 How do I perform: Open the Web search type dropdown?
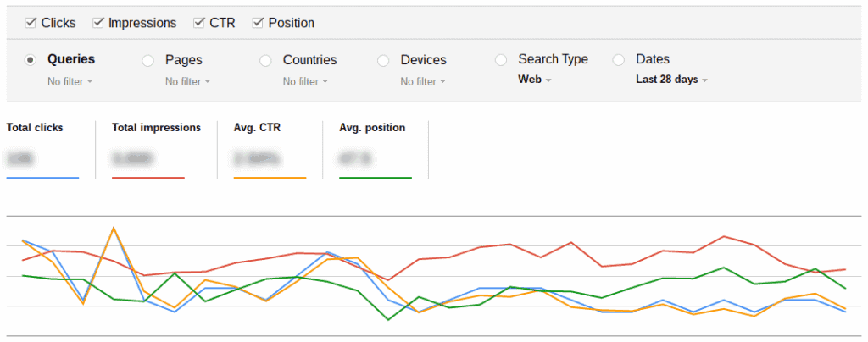535,80
